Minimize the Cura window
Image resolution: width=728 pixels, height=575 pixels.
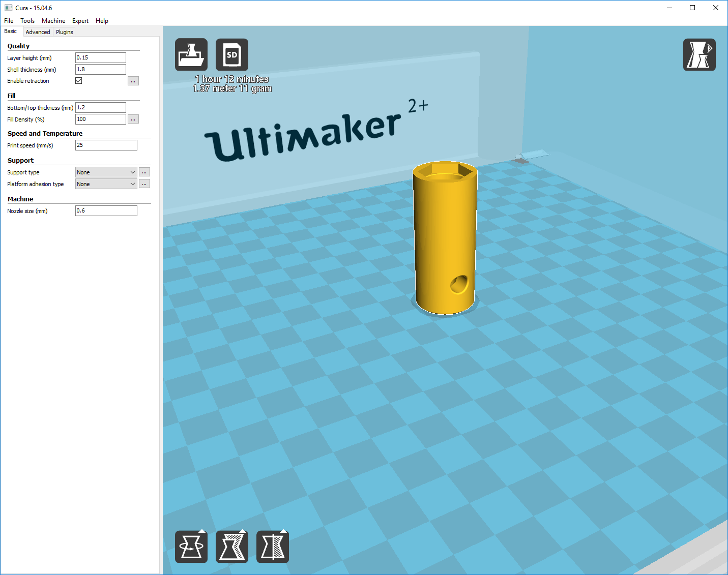pos(669,8)
